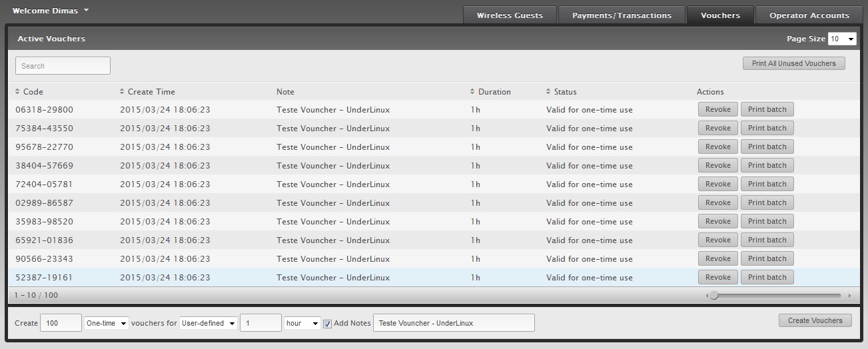
Task: Open the One-time voucher type dropdown
Action: [107, 323]
